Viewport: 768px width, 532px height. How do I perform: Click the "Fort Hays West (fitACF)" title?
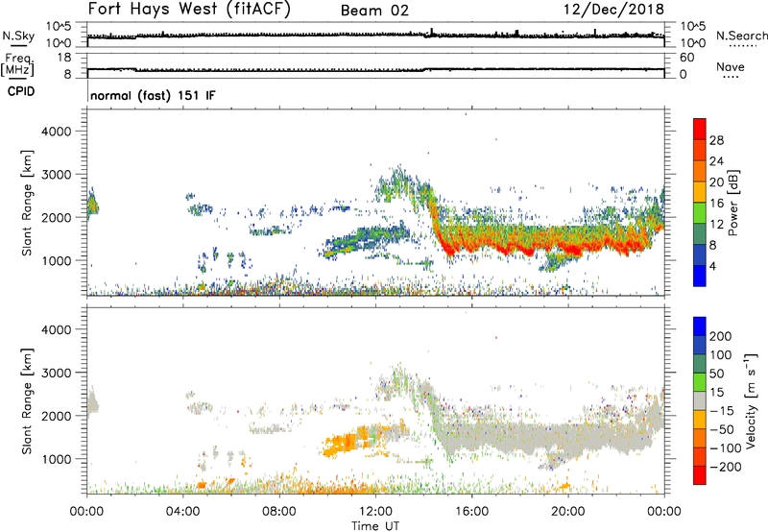click(189, 10)
